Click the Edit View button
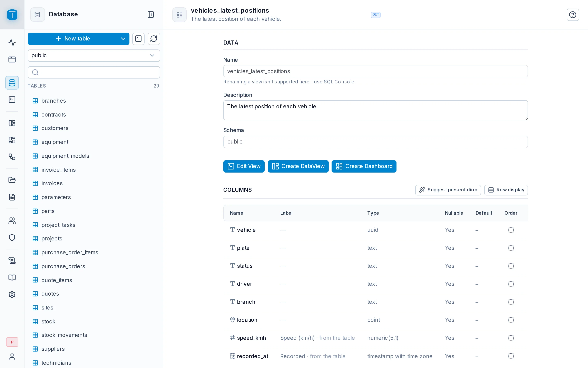588x368 pixels. 244,166
